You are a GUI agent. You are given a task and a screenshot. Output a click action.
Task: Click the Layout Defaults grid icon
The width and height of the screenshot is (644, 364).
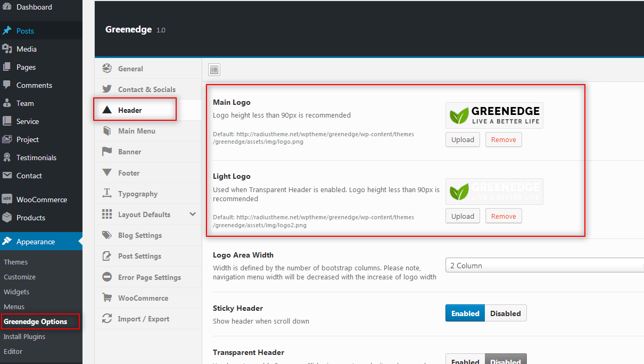107,214
